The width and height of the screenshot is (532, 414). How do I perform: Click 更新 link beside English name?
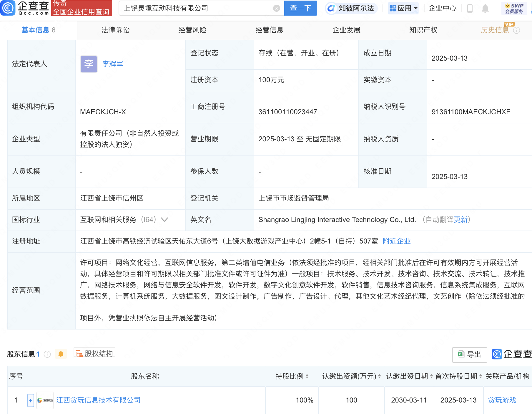460,220
